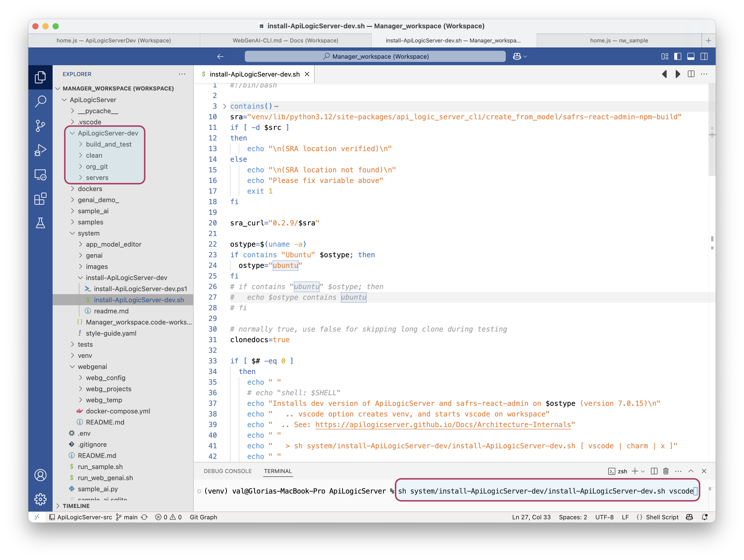Click Git Graph in the status bar
Screen dimensions: 744x560
click(204, 517)
